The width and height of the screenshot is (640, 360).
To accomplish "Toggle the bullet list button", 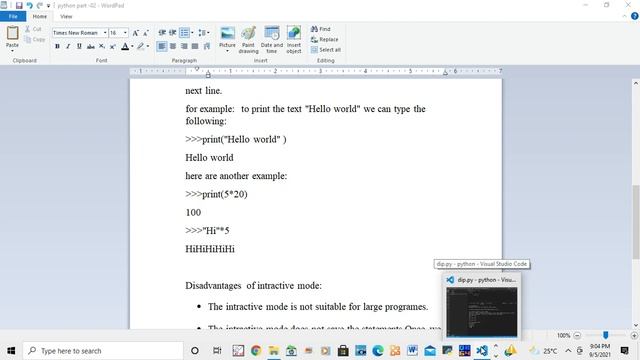I will click(x=184, y=33).
